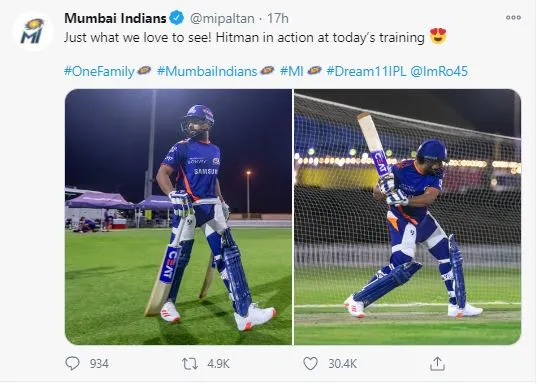Click the Mumbai Indians account name
This screenshot has width=538, height=384.
115,18
